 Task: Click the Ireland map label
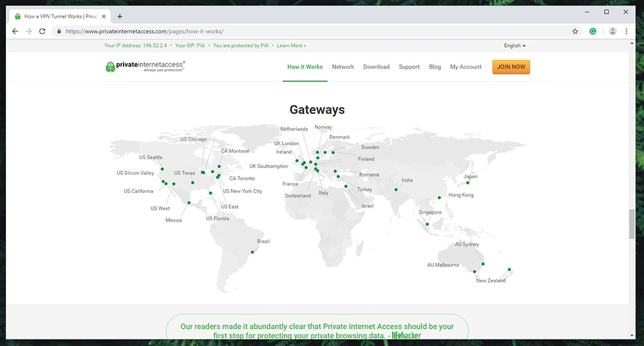284,152
